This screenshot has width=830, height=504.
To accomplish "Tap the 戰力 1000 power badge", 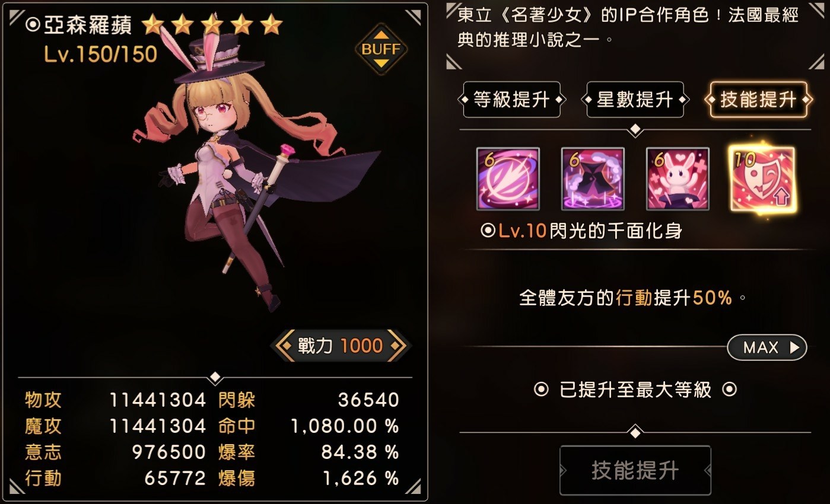I will [341, 345].
